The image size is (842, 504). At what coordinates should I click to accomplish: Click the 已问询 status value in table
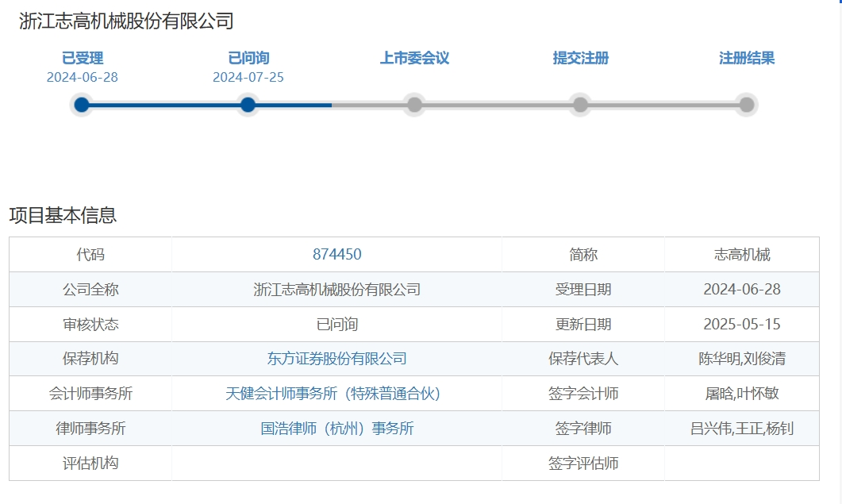coord(336,324)
